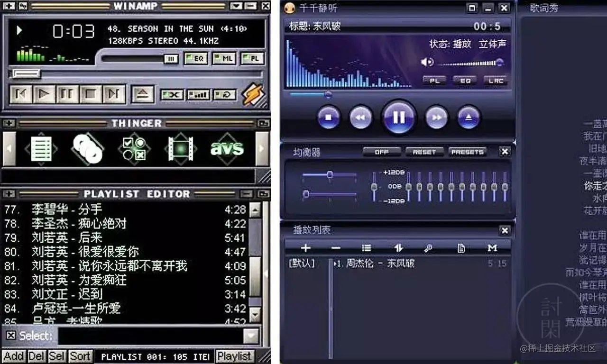Mute 千千静听 speaker icon

(427, 62)
